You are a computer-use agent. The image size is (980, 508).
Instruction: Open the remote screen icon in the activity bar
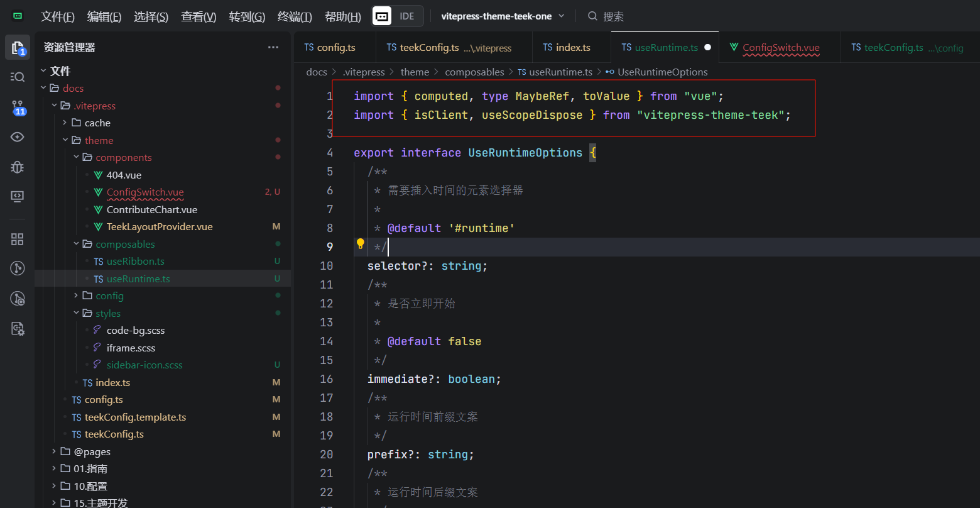[x=18, y=197]
